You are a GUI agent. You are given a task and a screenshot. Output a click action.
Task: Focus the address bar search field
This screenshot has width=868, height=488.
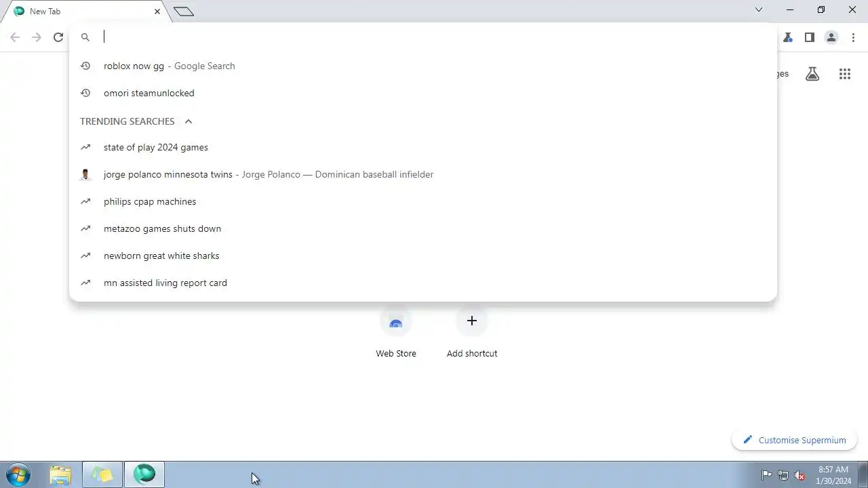pyautogui.click(x=434, y=37)
